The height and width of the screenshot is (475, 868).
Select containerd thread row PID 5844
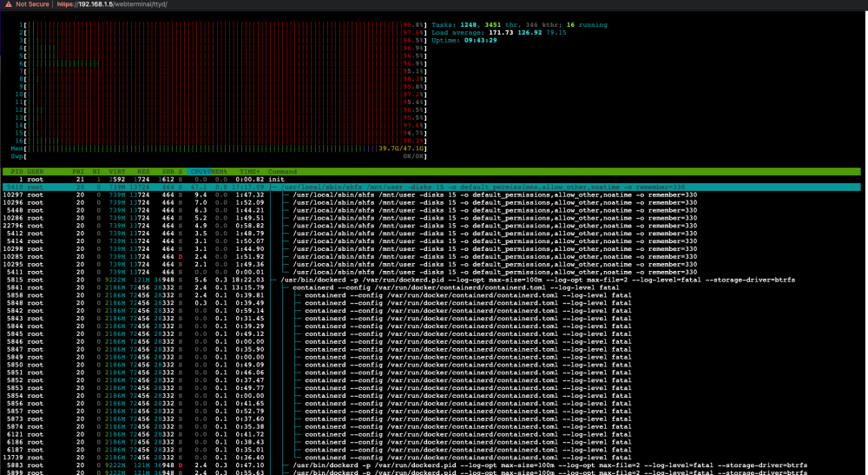(431, 327)
